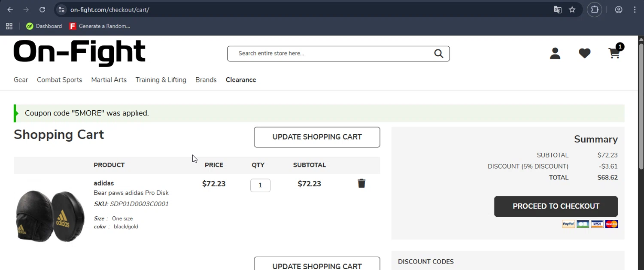Click the Summary heading
Viewport: 644px width, 270px height.
tap(596, 139)
